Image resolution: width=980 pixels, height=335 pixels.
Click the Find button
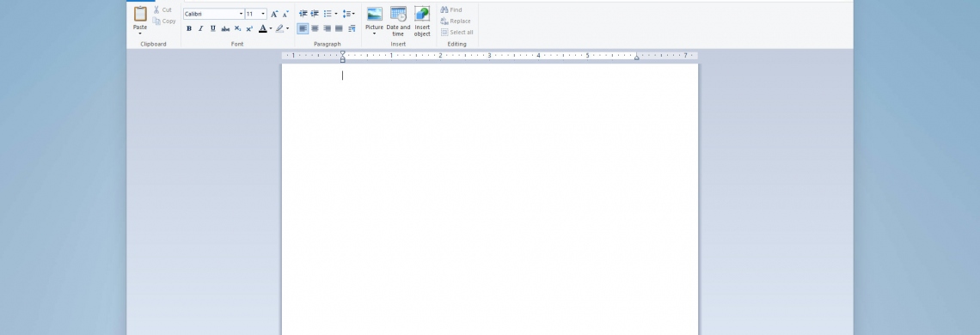[x=452, y=10]
